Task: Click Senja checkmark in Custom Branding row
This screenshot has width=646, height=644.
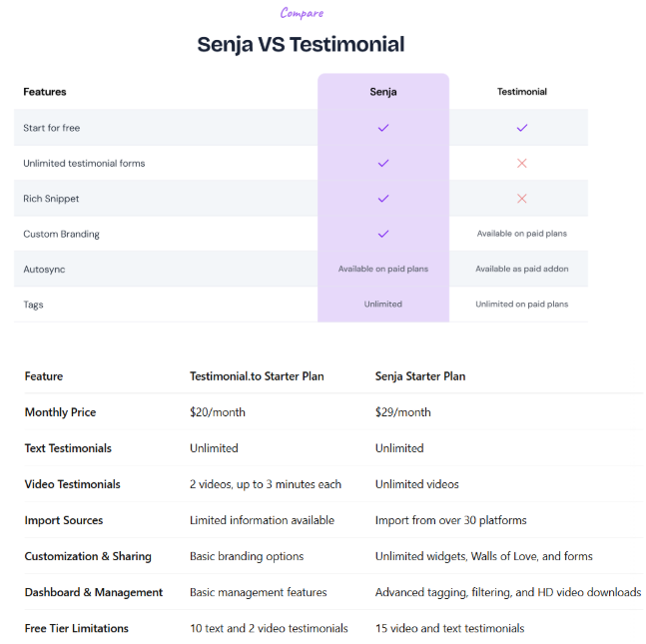Action: [x=383, y=234]
